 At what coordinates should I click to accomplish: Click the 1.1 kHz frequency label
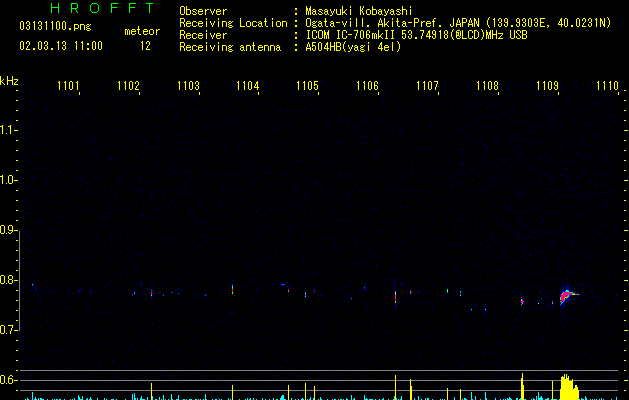[8, 130]
